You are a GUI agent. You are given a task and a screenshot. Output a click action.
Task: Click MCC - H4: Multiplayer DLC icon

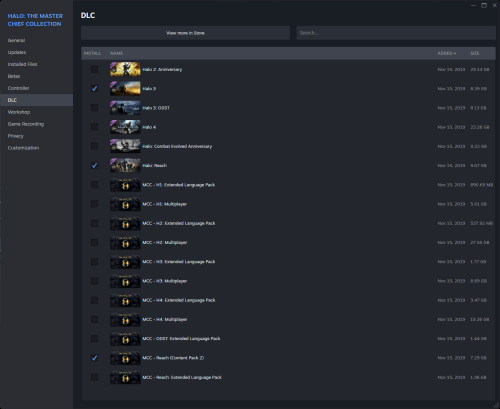[x=125, y=319]
